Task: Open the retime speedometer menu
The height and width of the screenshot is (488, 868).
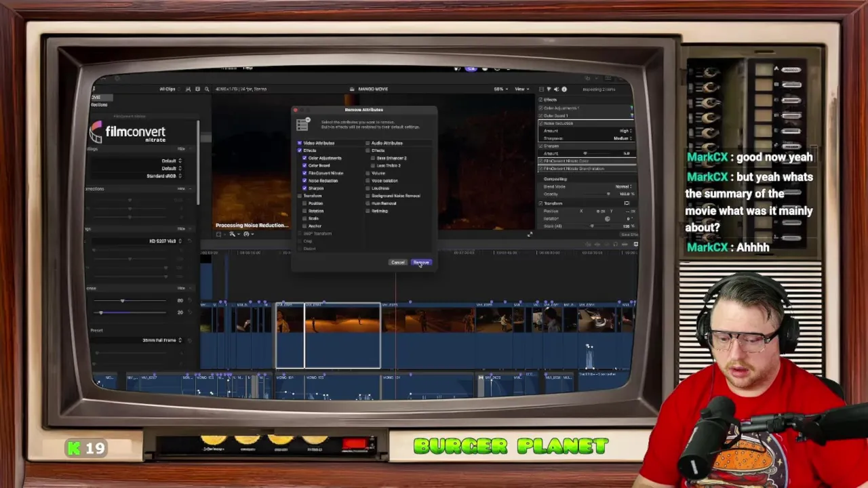Action: point(248,234)
